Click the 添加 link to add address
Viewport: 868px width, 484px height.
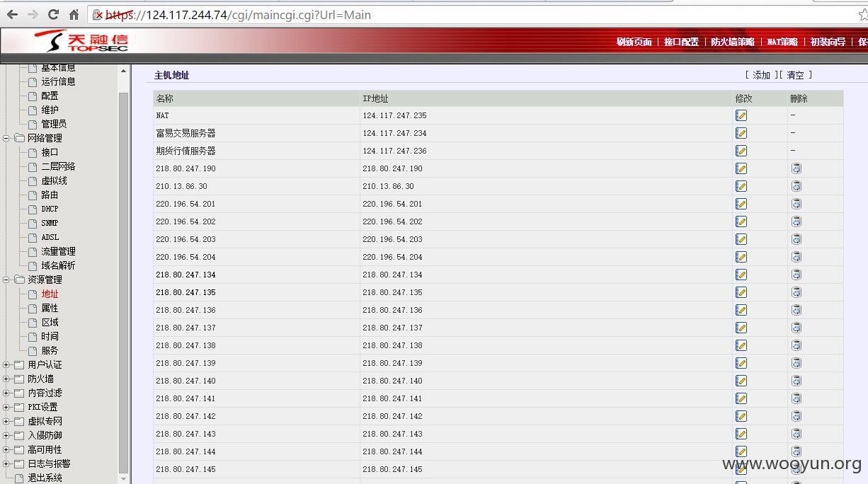tap(762, 75)
